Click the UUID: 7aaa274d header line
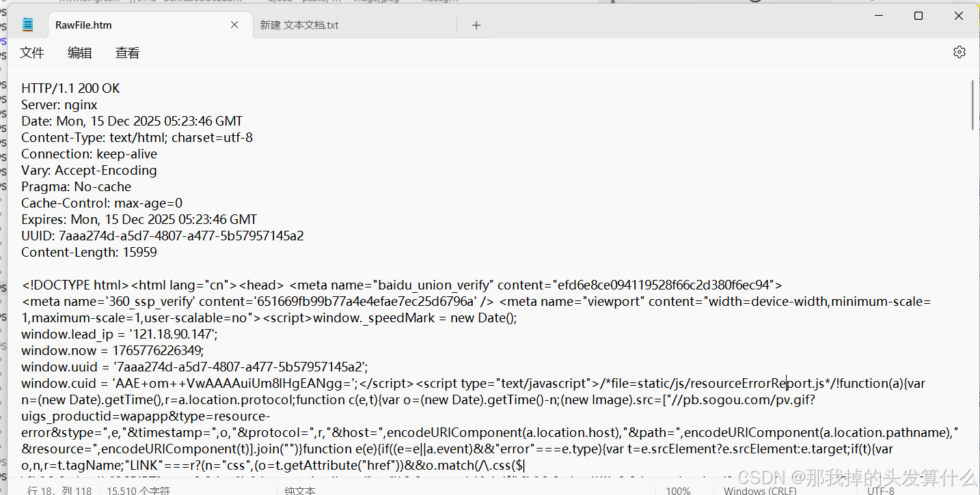Screen dimensions: 980x495 [163, 236]
